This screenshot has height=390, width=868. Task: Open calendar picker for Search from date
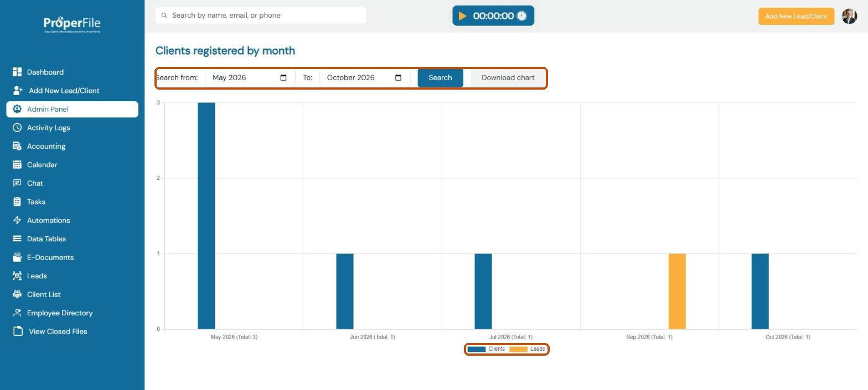tap(283, 77)
